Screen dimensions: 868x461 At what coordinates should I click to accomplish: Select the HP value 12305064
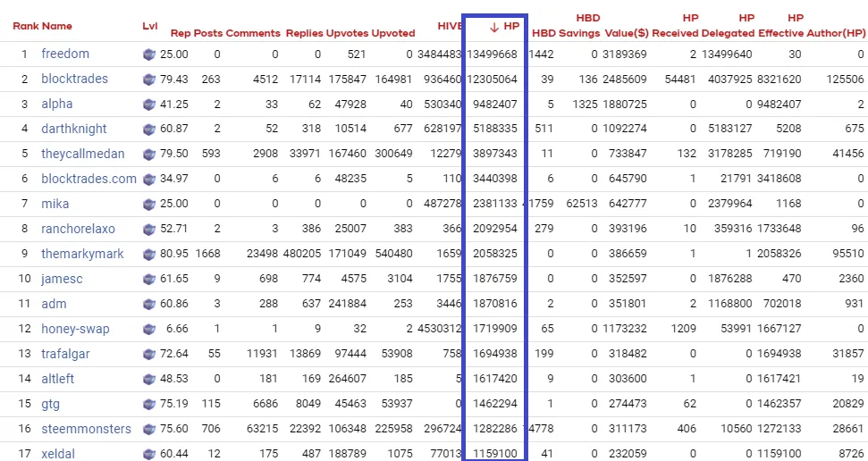493,80
